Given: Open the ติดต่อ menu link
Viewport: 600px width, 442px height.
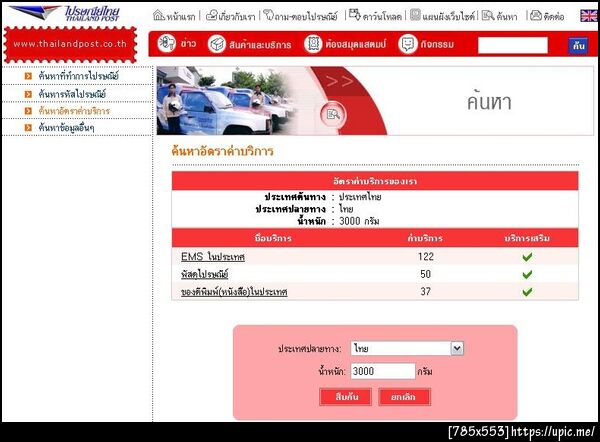Looking at the screenshot, I should tap(554, 16).
